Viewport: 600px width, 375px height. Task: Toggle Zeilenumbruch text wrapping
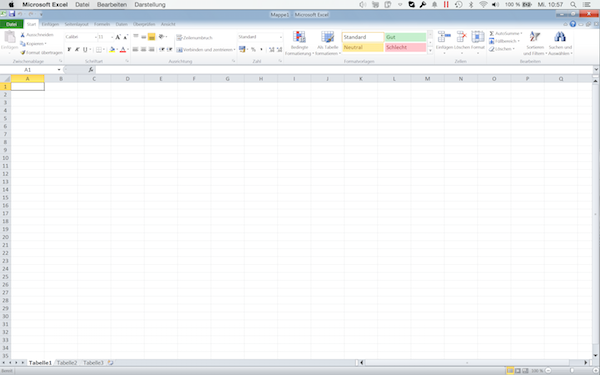click(194, 38)
